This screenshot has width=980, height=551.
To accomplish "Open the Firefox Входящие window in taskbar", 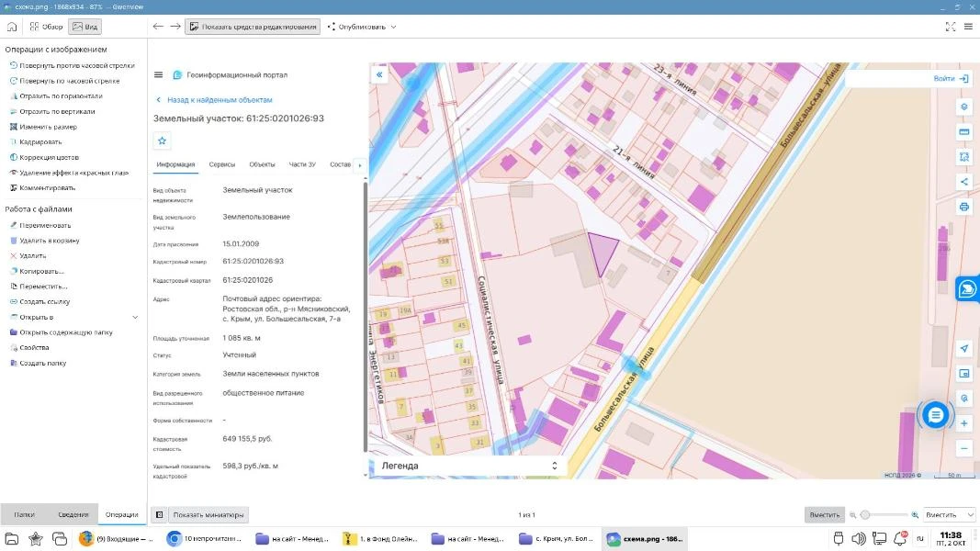I will click(116, 538).
